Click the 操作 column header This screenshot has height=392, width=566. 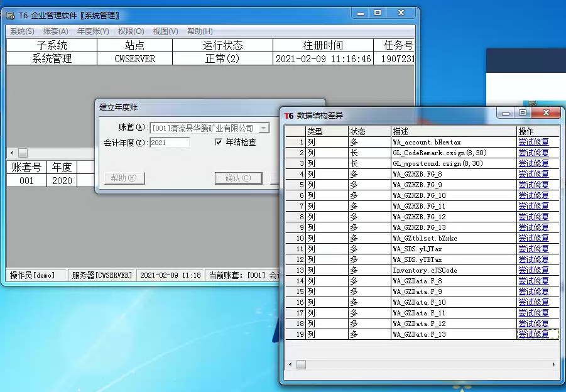(x=538, y=131)
